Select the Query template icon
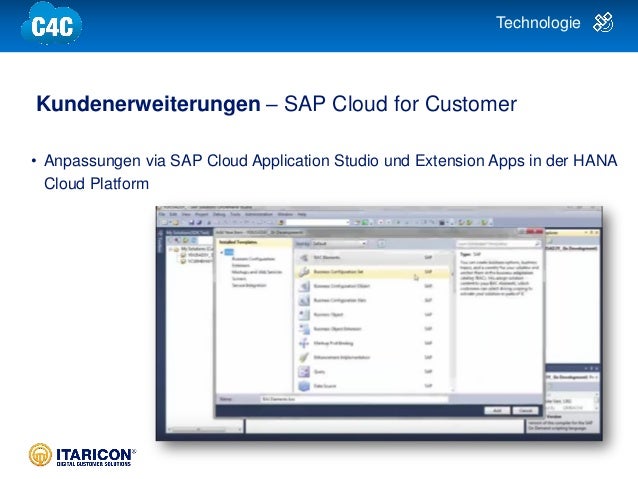The image size is (638, 479). [x=304, y=372]
